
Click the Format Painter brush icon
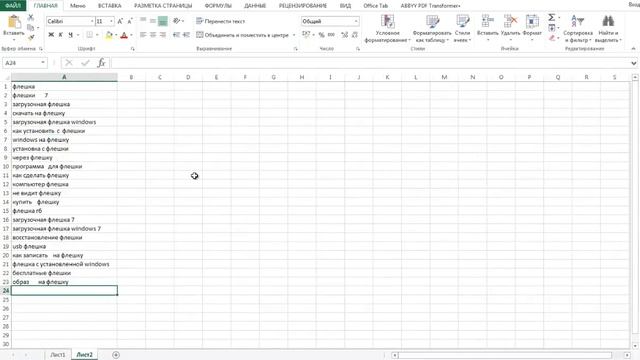pos(31,38)
